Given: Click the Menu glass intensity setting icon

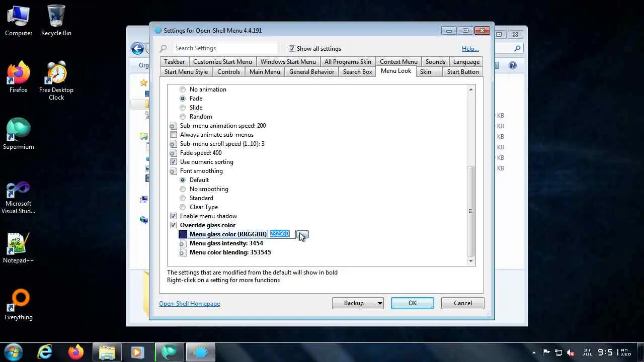Looking at the screenshot, I should 183,243.
